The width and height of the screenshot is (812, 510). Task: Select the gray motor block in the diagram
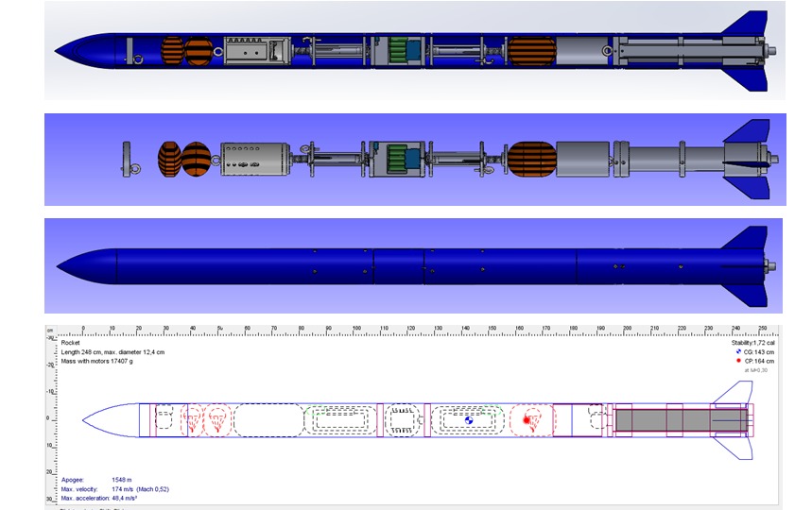[682, 420]
